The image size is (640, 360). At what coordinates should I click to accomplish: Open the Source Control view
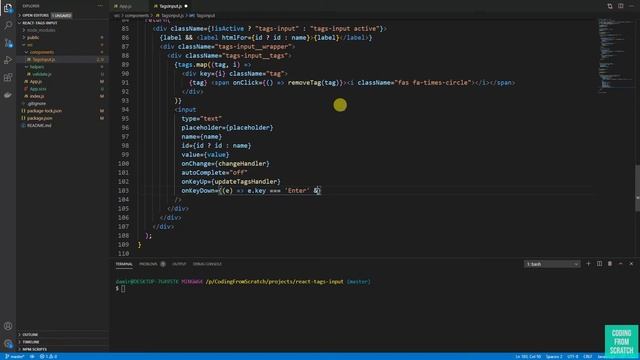point(8,43)
